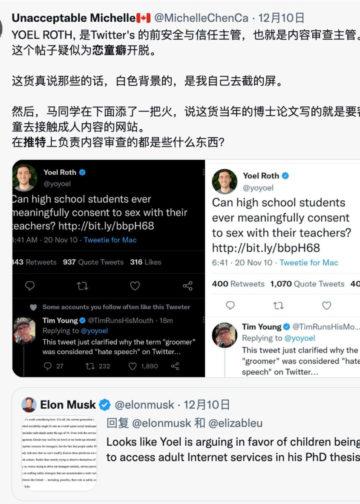Open the dark-mode tweet screenshot image
This screenshot has width=360, height=504.
[x=109, y=268]
